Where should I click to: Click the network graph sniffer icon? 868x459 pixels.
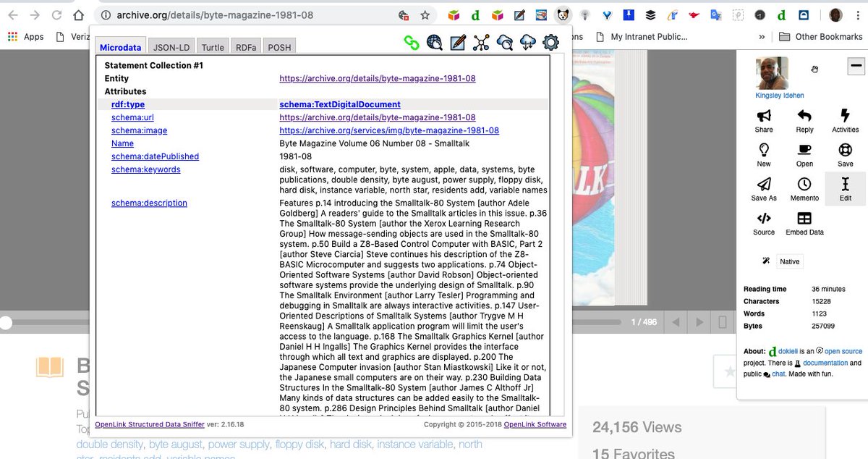coord(481,43)
